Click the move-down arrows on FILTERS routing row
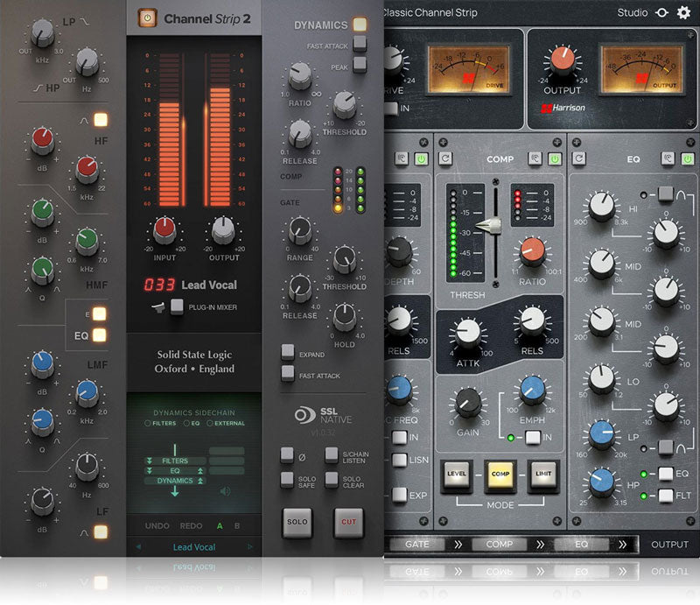The width and height of the screenshot is (700, 605). pos(150,461)
